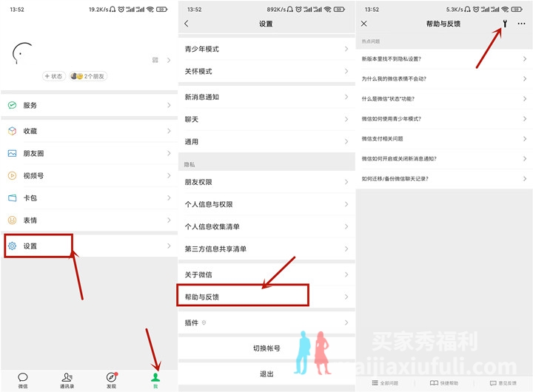Image resolution: width=533 pixels, height=392 pixels.
Task: Open question 微信如何开启或关闭新消息通知?
Action: coord(444,158)
